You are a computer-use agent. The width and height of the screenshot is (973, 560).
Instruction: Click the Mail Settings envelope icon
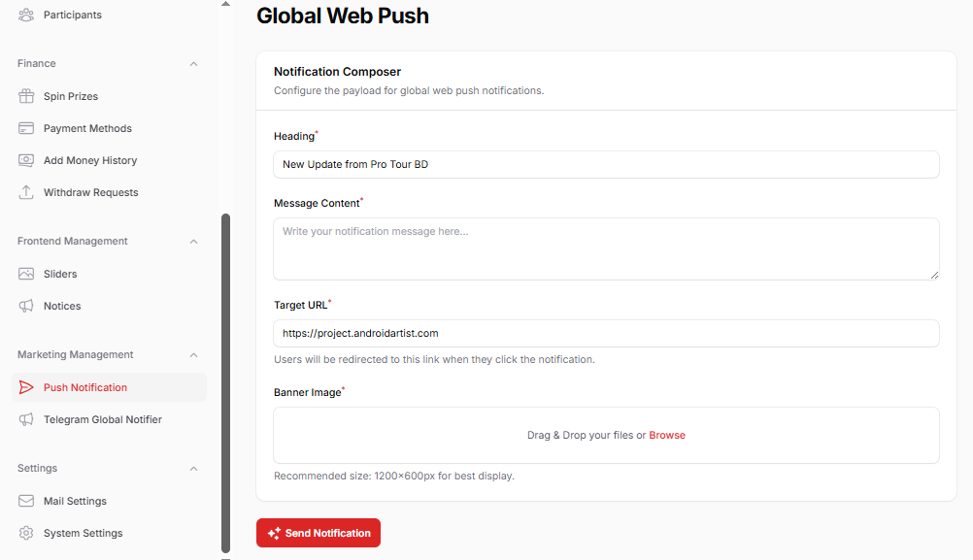click(26, 501)
